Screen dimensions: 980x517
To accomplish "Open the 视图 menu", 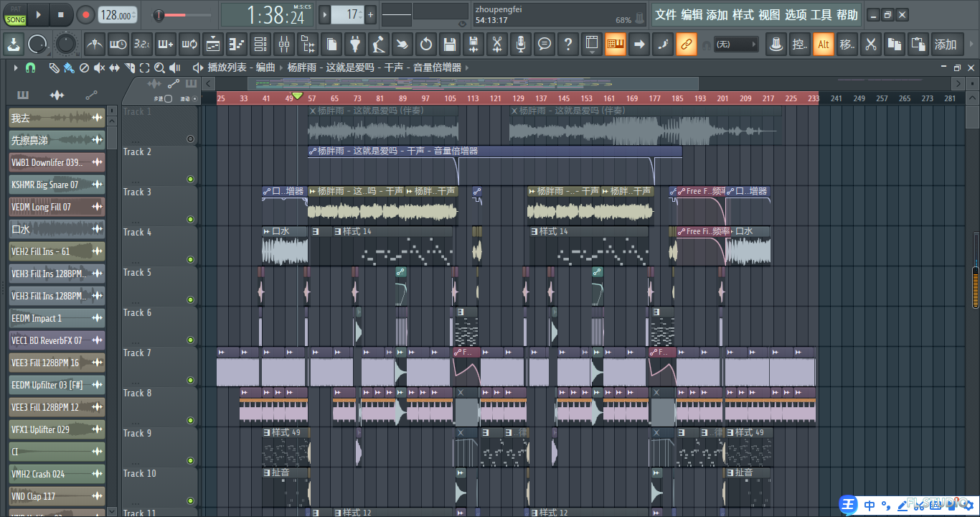I will pyautogui.click(x=769, y=15).
